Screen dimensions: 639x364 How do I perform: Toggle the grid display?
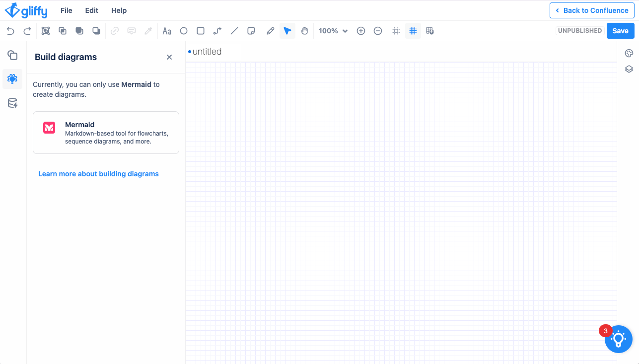tap(413, 31)
